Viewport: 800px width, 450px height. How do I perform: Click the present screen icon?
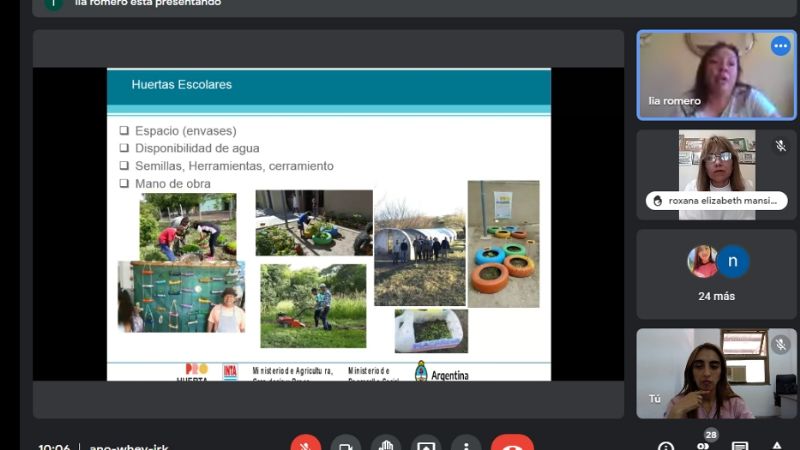tap(426, 445)
